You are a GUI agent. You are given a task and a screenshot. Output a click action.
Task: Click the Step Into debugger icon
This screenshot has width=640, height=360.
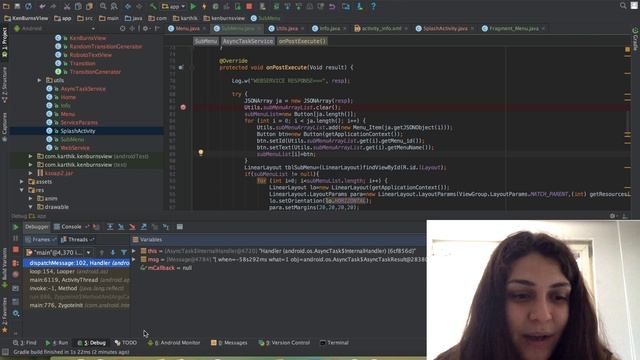coord(121,227)
